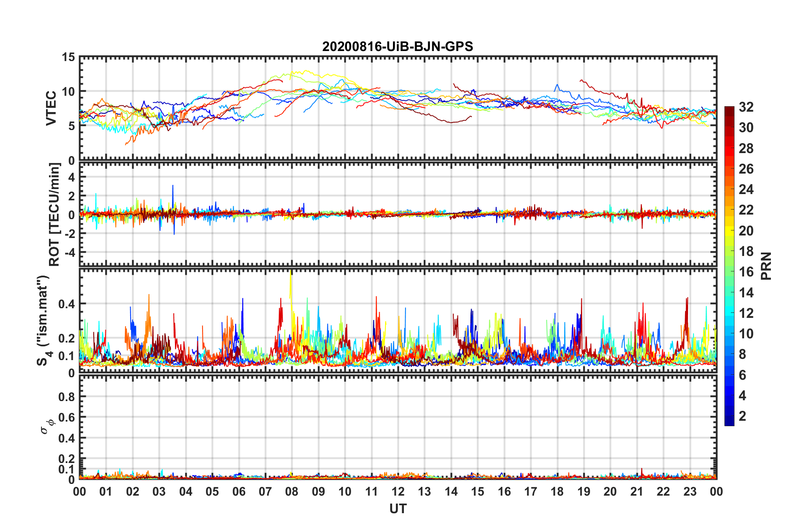
Task: Click the ROT axis tick label -2
Action: click(69, 233)
